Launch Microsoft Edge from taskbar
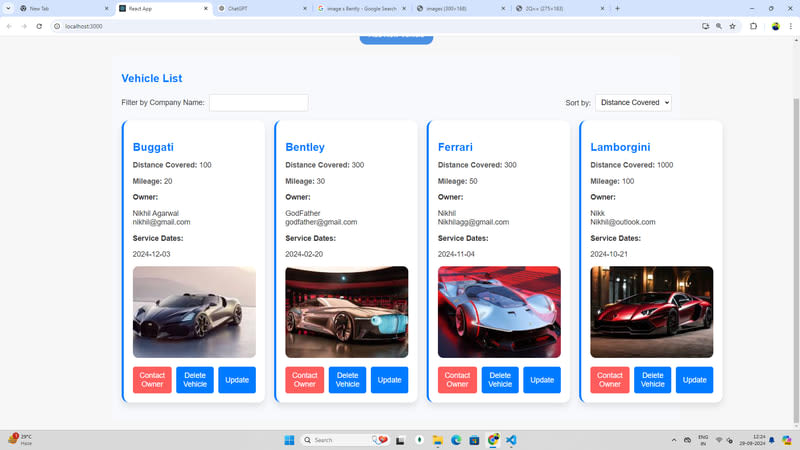This screenshot has width=800, height=450. [x=456, y=440]
